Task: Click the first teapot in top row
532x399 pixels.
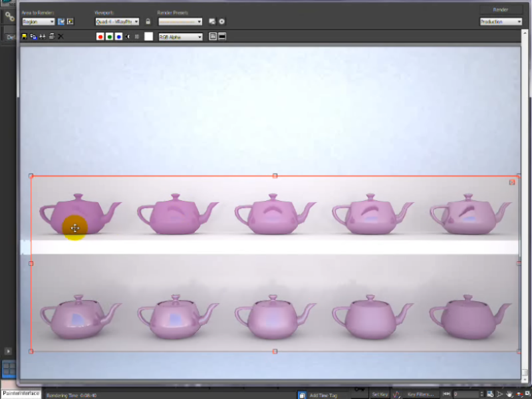Action: click(x=80, y=214)
